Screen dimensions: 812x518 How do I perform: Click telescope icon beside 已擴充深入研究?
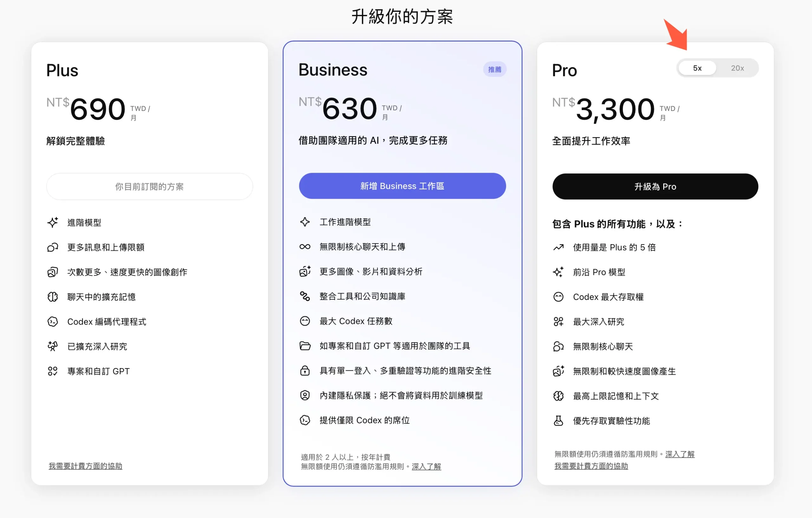pos(53,346)
